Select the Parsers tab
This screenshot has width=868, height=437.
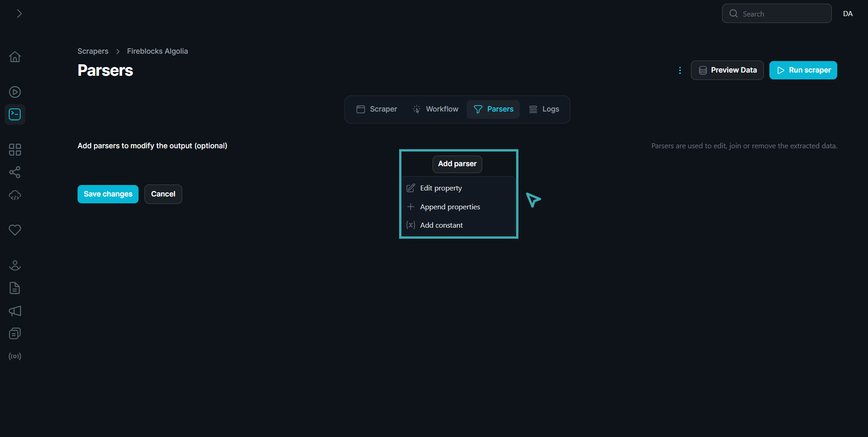point(493,109)
